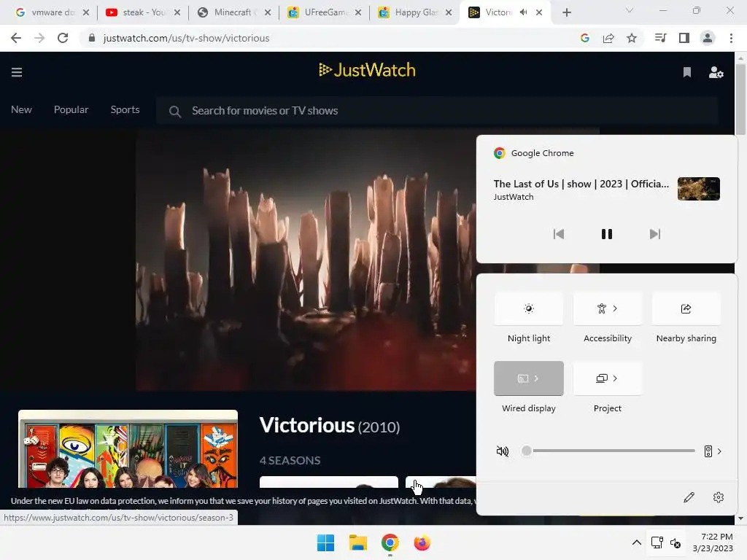The image size is (747, 560).
Task: Expand Accessibility quick setting
Action: click(x=608, y=308)
